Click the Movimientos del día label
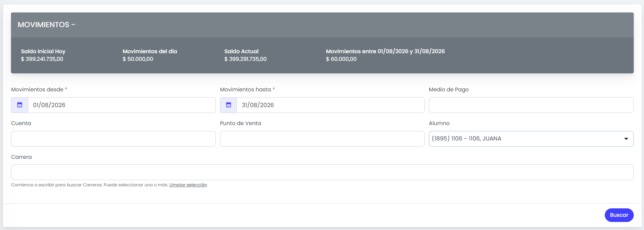 click(150, 51)
